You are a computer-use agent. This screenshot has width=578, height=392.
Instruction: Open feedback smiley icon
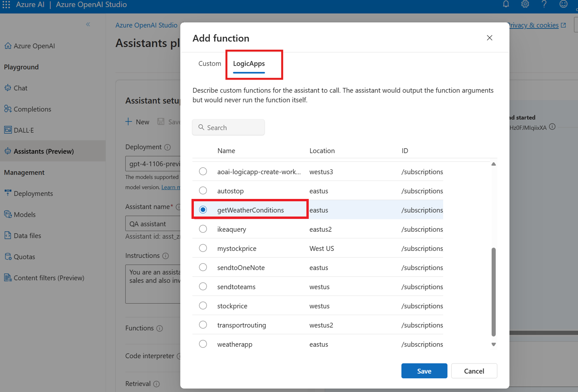pos(563,4)
